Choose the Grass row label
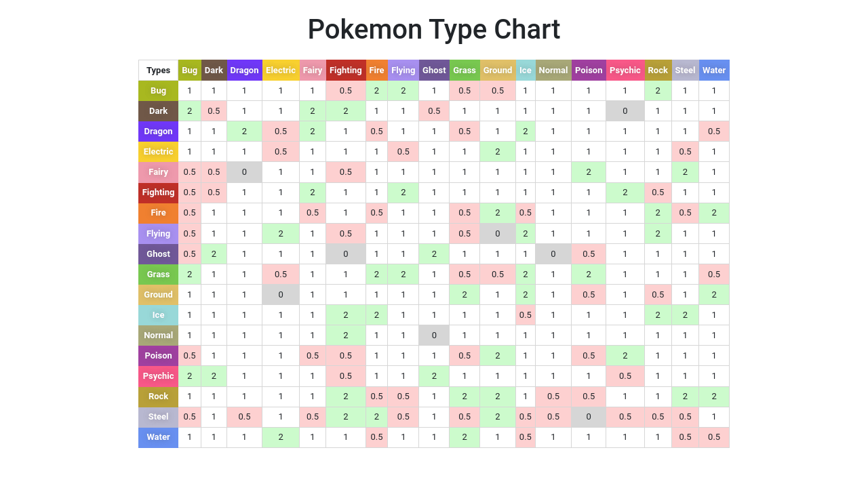868x488 pixels. click(x=159, y=274)
